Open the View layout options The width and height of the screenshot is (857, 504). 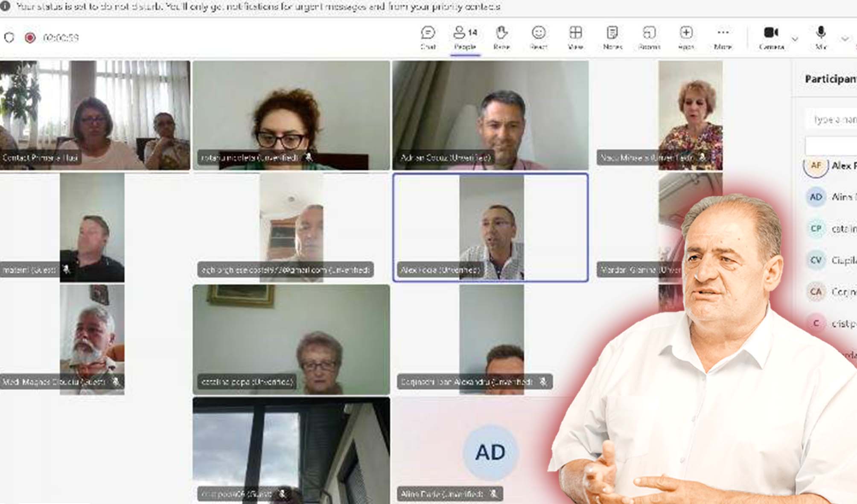pyautogui.click(x=575, y=38)
